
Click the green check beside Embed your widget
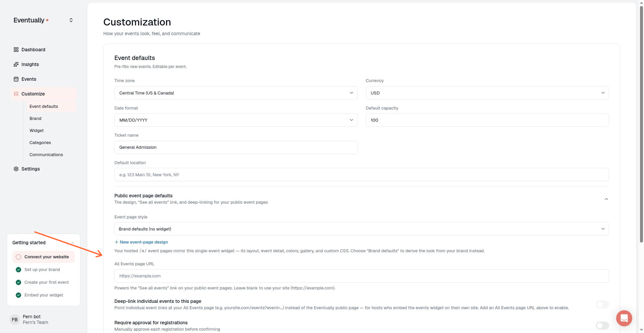point(18,295)
